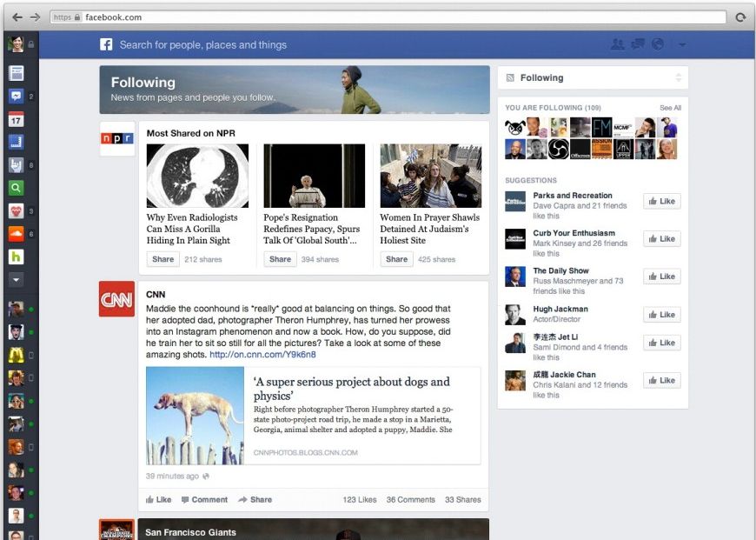Like the Curb Your Enthusiasm page

click(662, 239)
